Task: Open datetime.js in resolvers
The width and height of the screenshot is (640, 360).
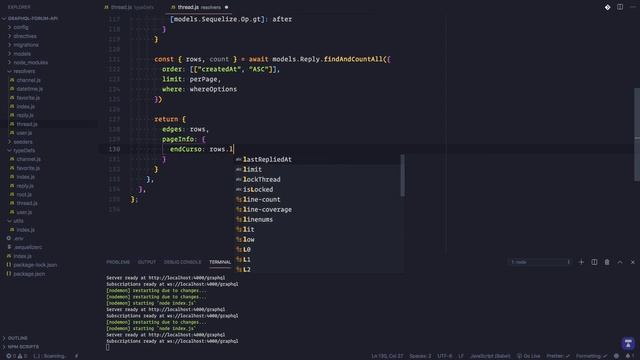Action: point(30,89)
